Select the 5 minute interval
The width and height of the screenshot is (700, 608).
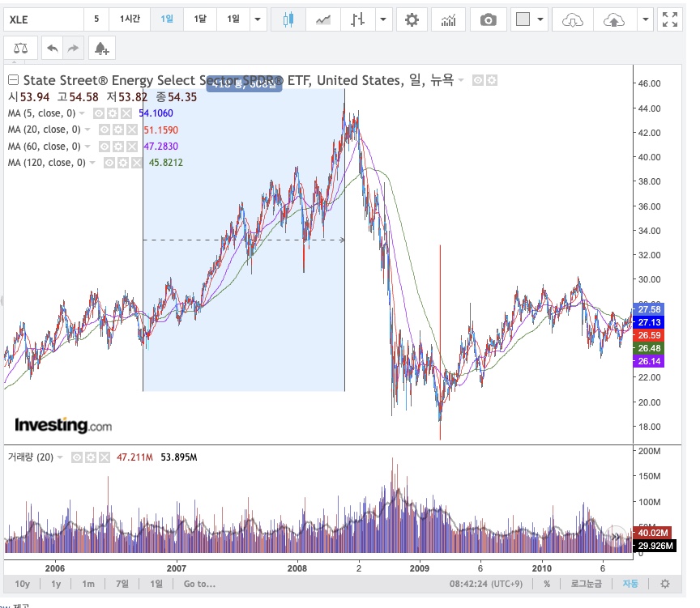96,19
